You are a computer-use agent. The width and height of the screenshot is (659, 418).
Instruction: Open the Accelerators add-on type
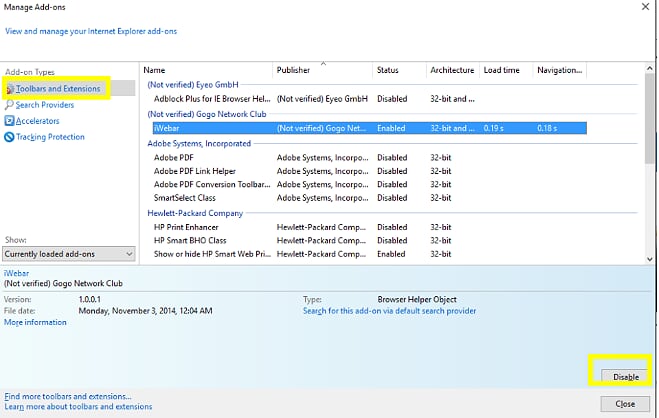point(37,121)
